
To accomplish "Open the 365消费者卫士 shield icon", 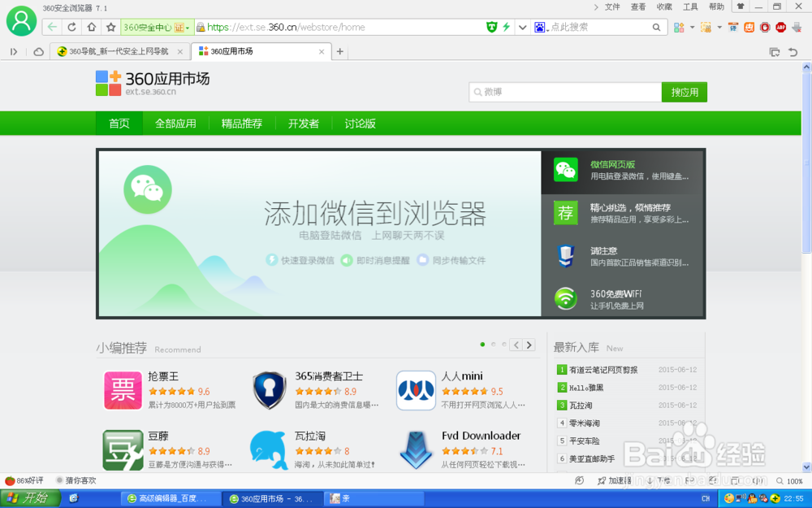I will pos(270,391).
